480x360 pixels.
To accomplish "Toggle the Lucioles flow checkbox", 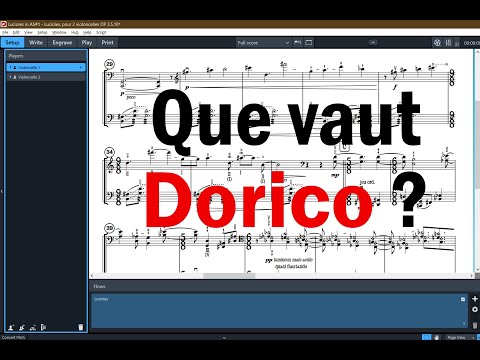I will pyautogui.click(x=463, y=299).
